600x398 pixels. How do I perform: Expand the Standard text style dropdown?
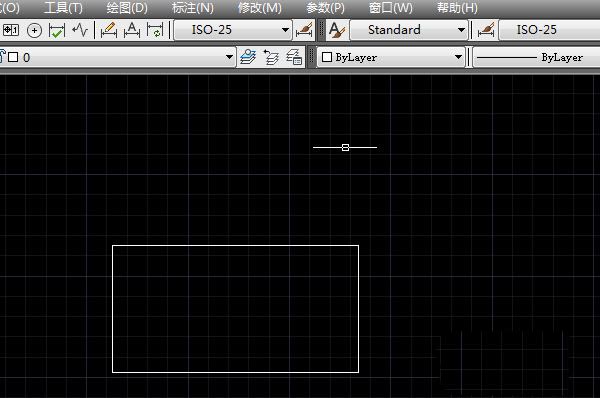click(x=461, y=30)
